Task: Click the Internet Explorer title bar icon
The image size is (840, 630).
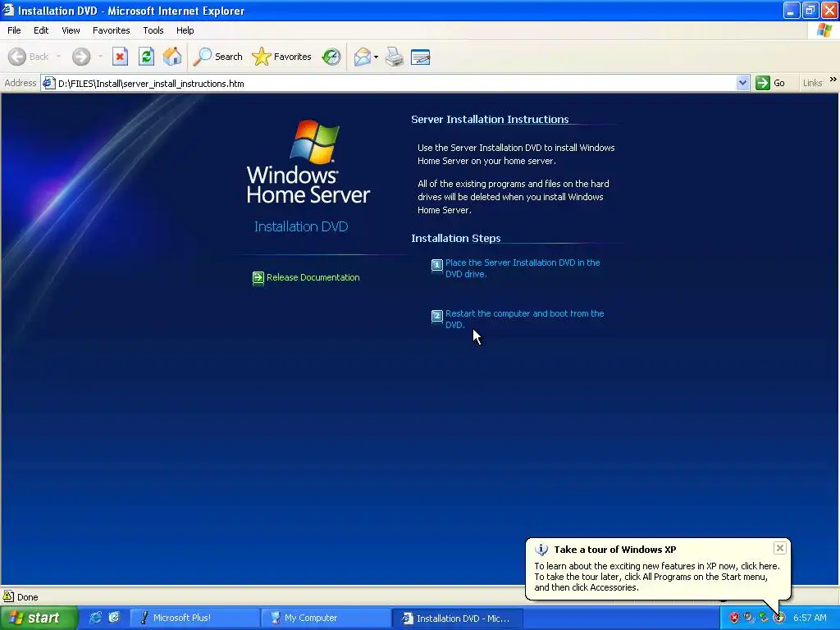Action: [x=8, y=10]
